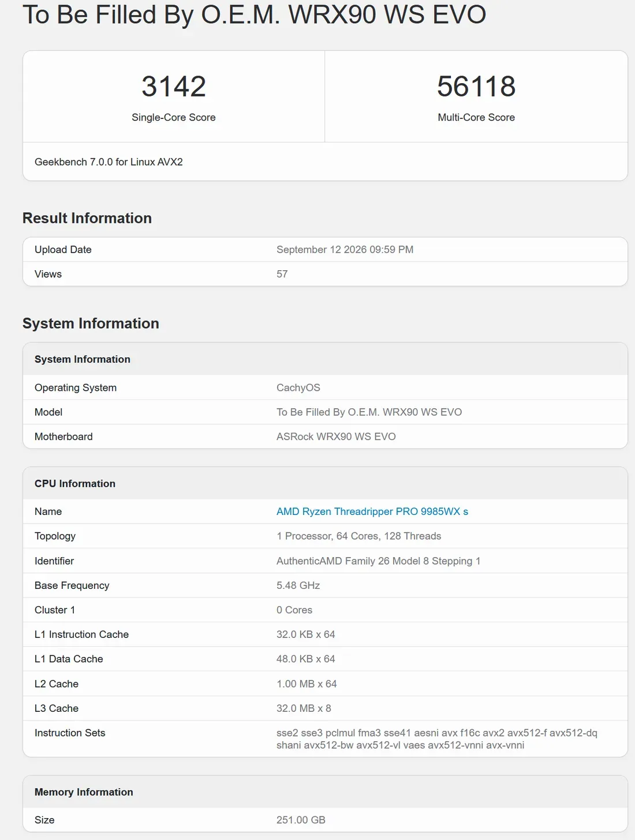Click the 'Multi-Core Score' label
This screenshot has height=840, width=635.
point(476,117)
